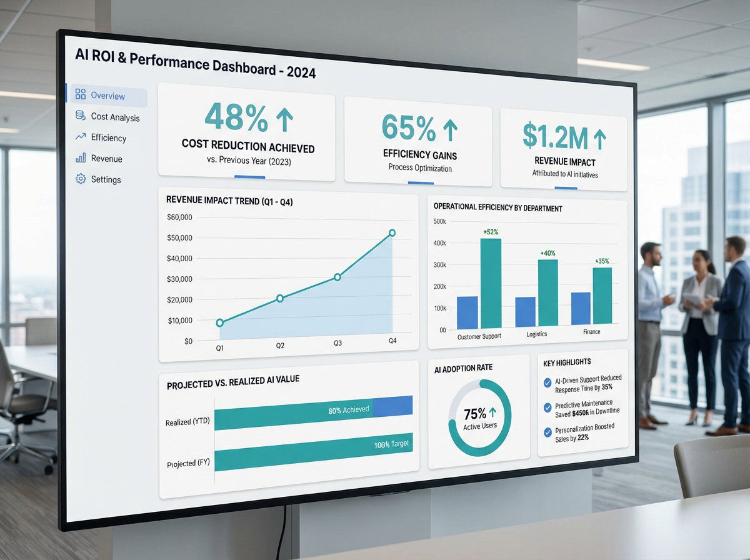The image size is (750, 560).
Task: Click the Overview grid icon in sidebar
Action: pyautogui.click(x=81, y=95)
